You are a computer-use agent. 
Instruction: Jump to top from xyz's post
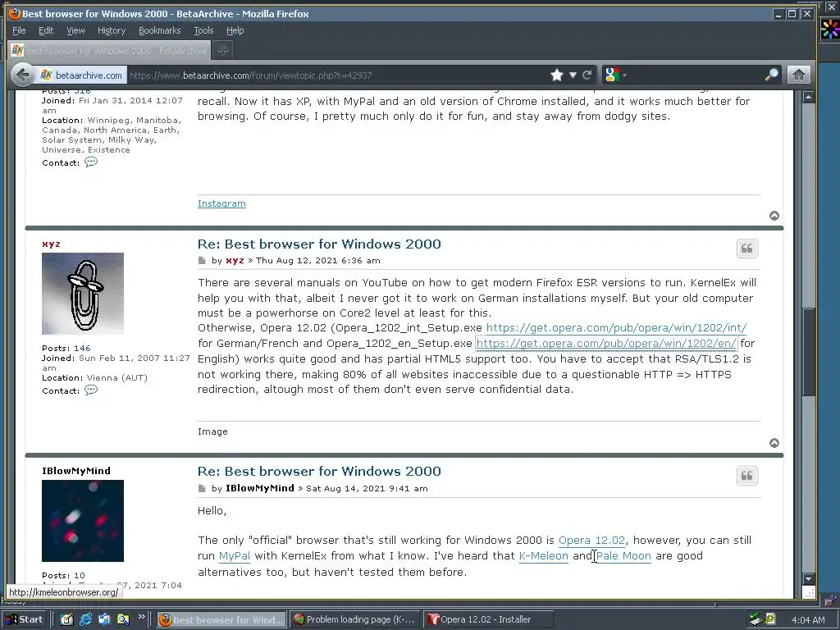pos(774,443)
